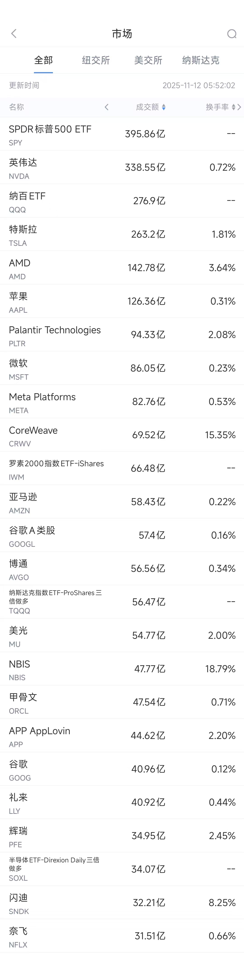Switch to the 全部 tab

click(43, 60)
